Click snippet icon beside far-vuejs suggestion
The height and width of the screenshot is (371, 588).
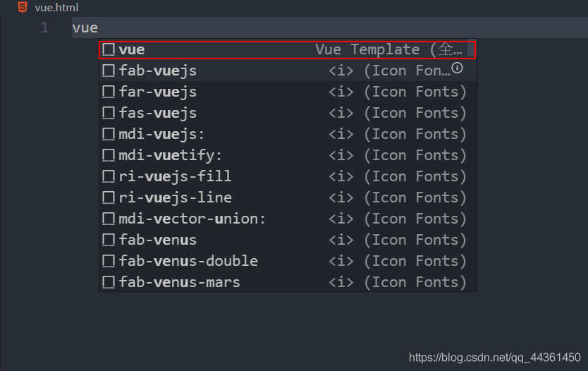click(x=109, y=92)
